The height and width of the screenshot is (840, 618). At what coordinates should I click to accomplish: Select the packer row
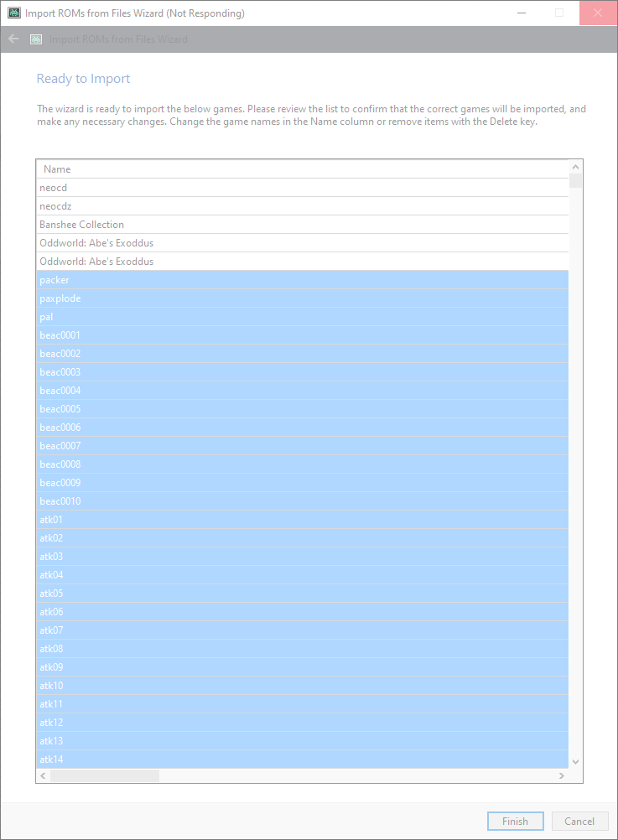303,280
